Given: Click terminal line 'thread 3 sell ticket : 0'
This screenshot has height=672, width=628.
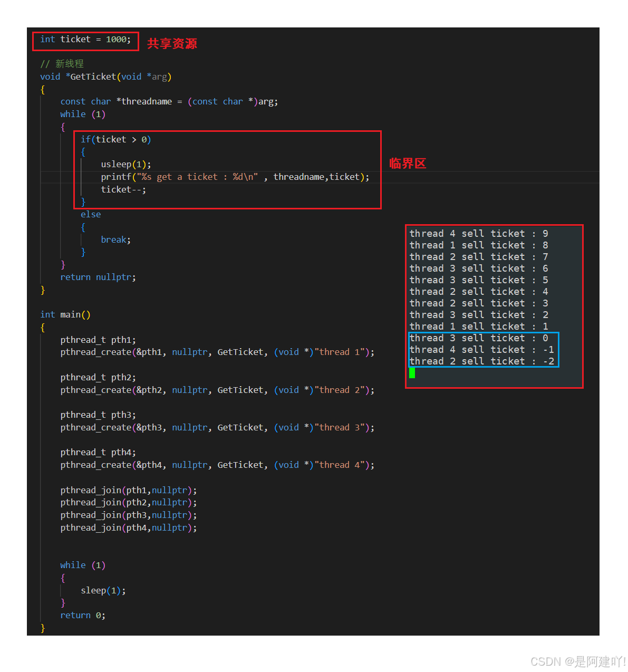Looking at the screenshot, I should (x=479, y=338).
